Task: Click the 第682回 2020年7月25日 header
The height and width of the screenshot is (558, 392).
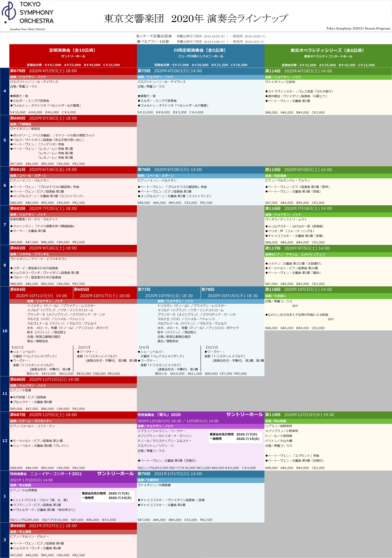Action: (73, 209)
